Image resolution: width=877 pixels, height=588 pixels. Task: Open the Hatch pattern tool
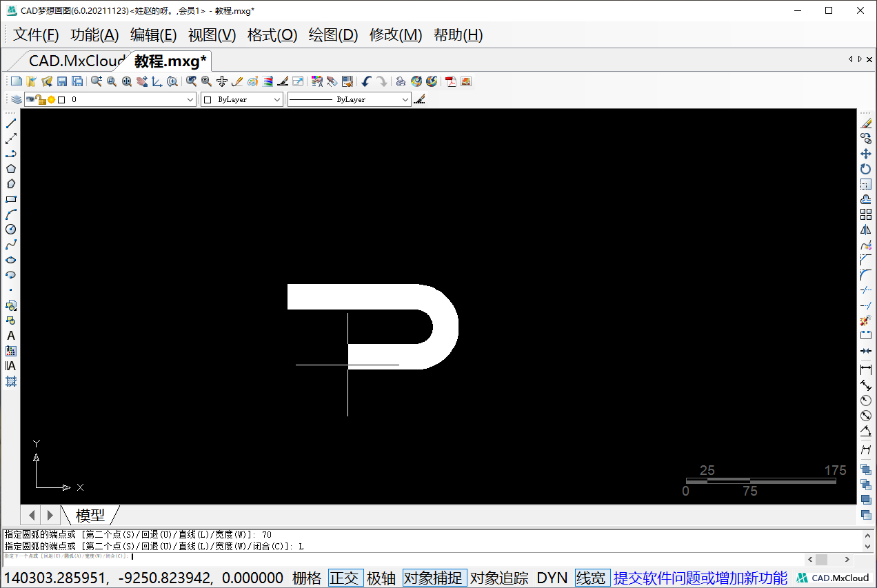10,381
